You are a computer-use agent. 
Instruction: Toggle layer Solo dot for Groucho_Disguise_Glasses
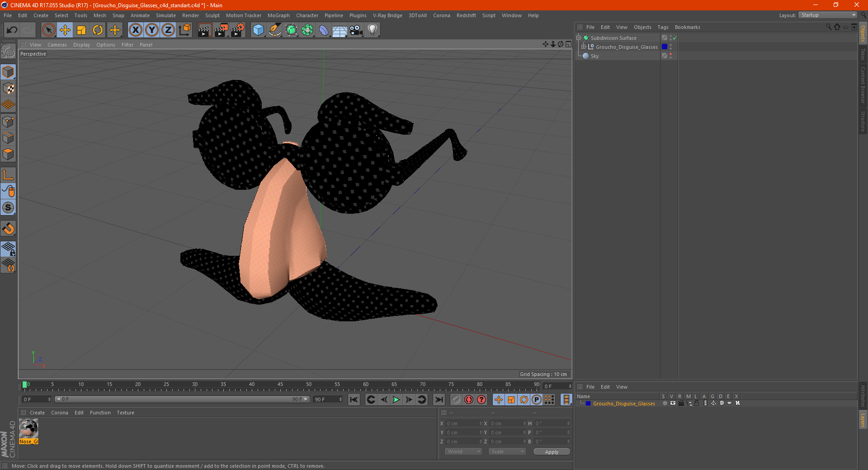pos(664,403)
